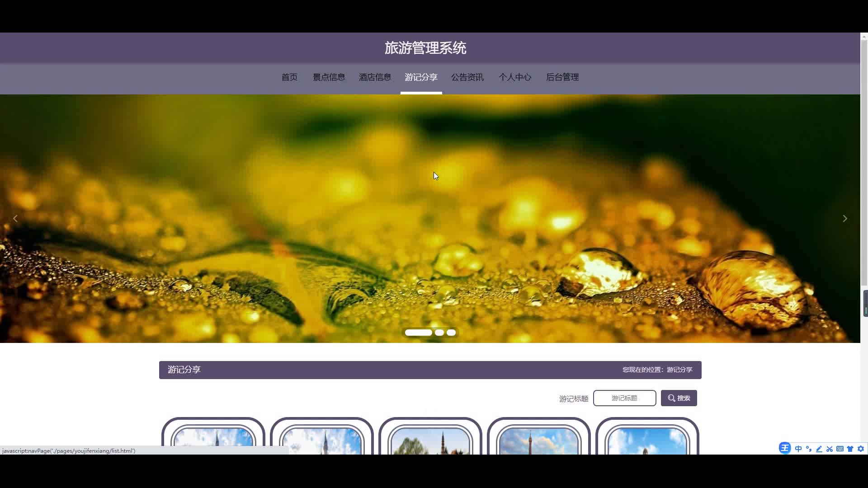Click the scrollbar up arrow

click(864, 36)
